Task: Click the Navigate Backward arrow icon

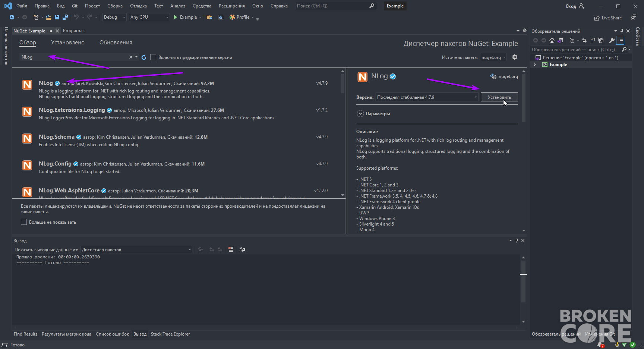Action: 12,17
